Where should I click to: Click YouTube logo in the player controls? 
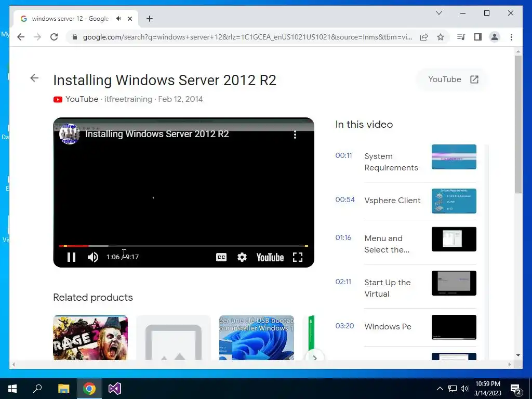click(270, 257)
